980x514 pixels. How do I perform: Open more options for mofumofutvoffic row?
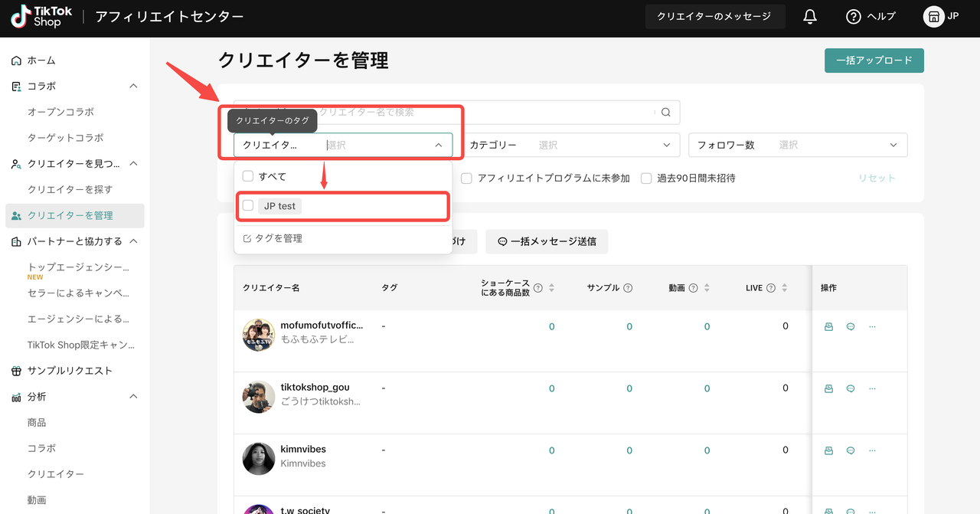click(x=872, y=326)
